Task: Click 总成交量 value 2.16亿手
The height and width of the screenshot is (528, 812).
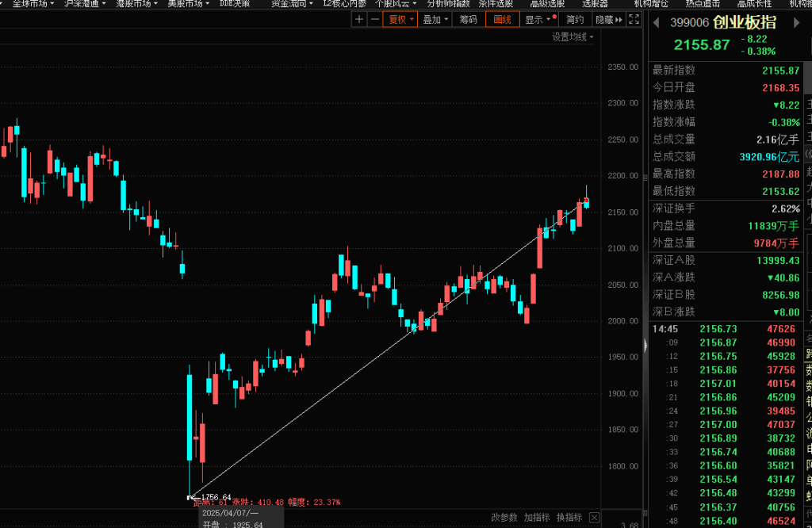Action: (778, 140)
